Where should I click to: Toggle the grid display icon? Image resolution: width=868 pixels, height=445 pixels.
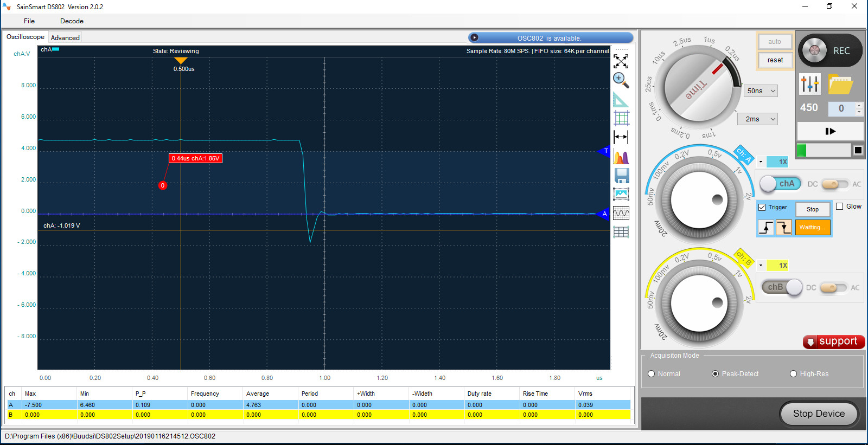click(x=621, y=118)
